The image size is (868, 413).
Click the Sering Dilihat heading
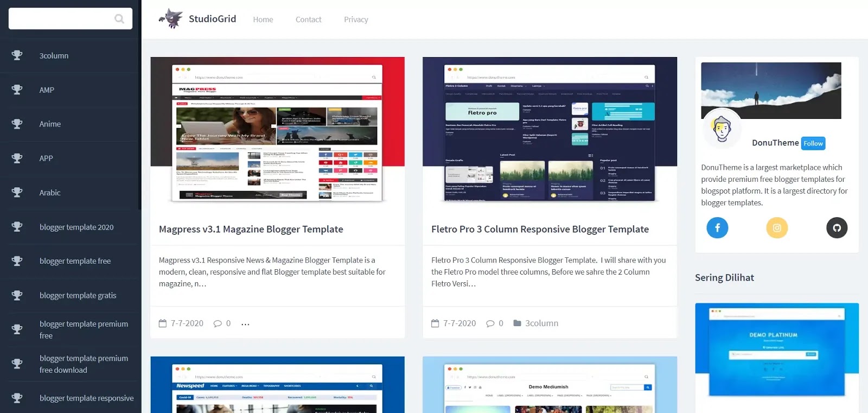pos(724,277)
